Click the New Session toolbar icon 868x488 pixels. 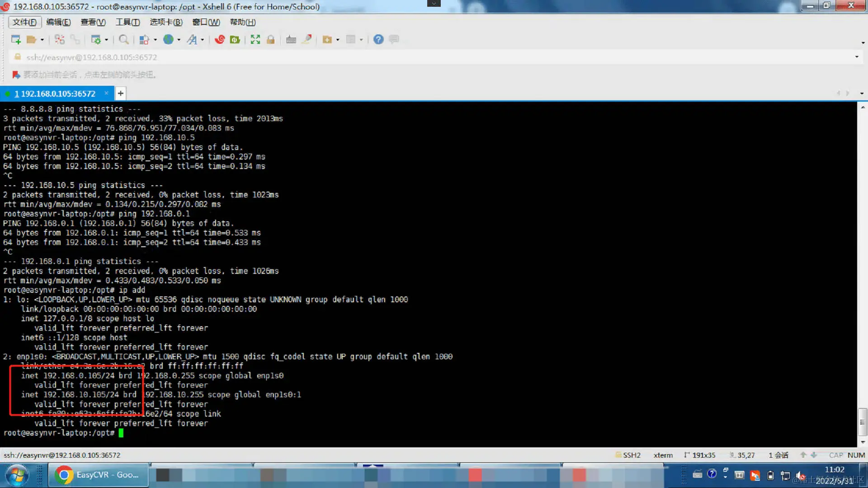point(16,40)
